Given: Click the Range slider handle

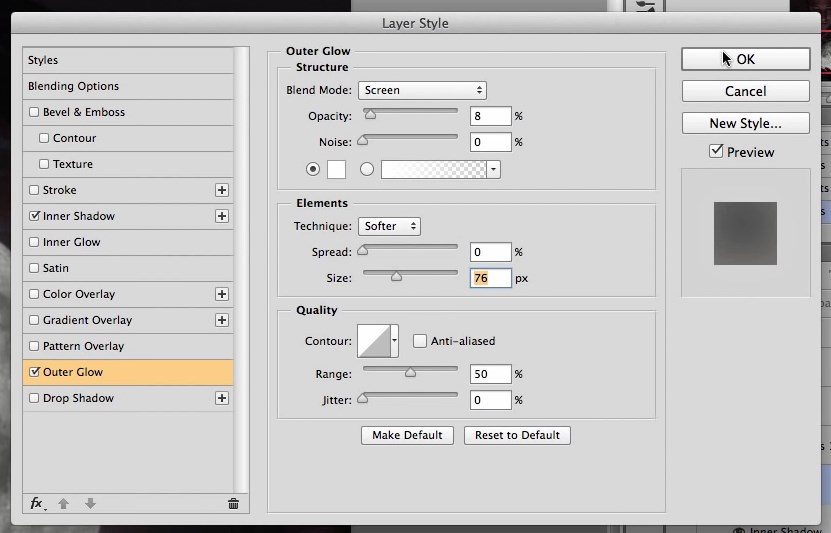Looking at the screenshot, I should [410, 372].
